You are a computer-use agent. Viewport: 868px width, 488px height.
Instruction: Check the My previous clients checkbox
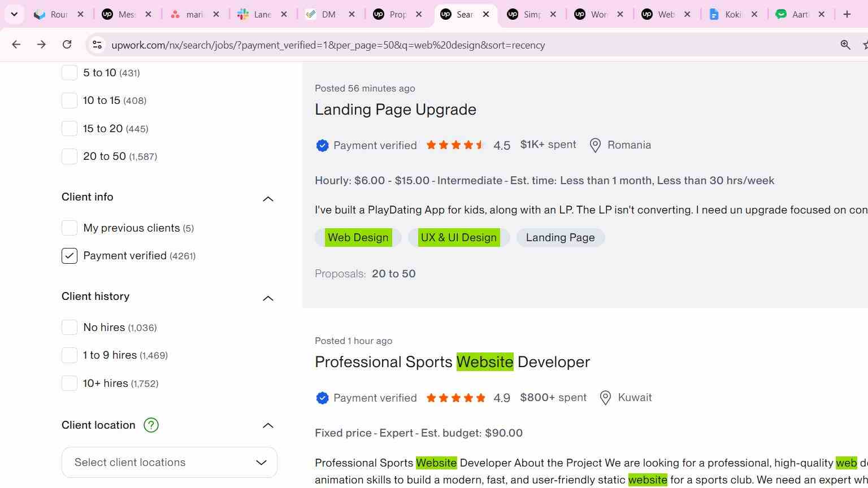tap(70, 228)
